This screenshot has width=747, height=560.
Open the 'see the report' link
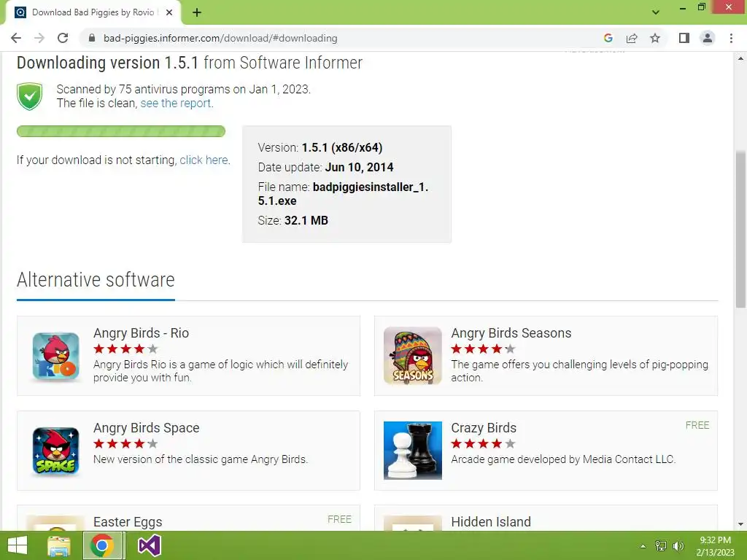point(177,104)
